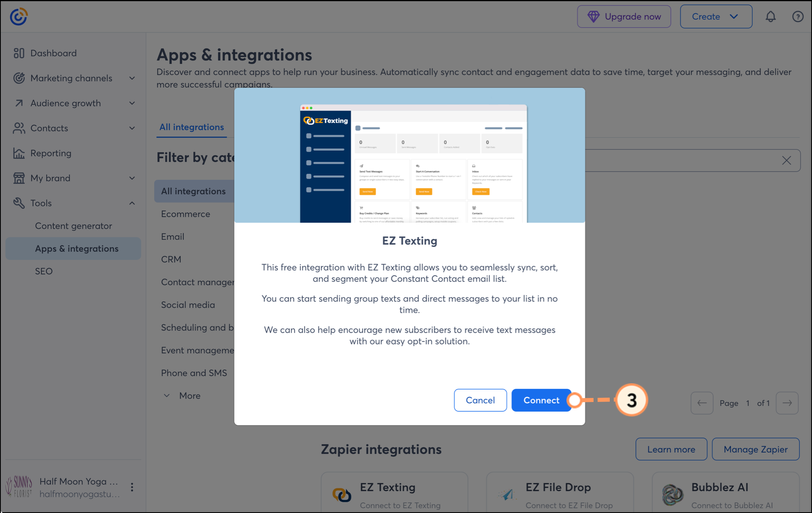This screenshot has width=812, height=513.
Task: Open Apps & integrations menu item
Action: click(73, 248)
